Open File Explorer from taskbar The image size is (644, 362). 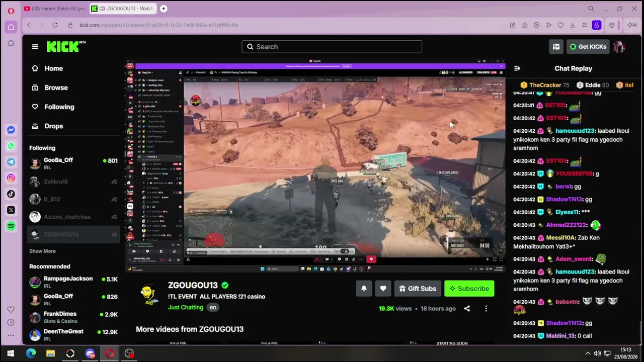50,353
